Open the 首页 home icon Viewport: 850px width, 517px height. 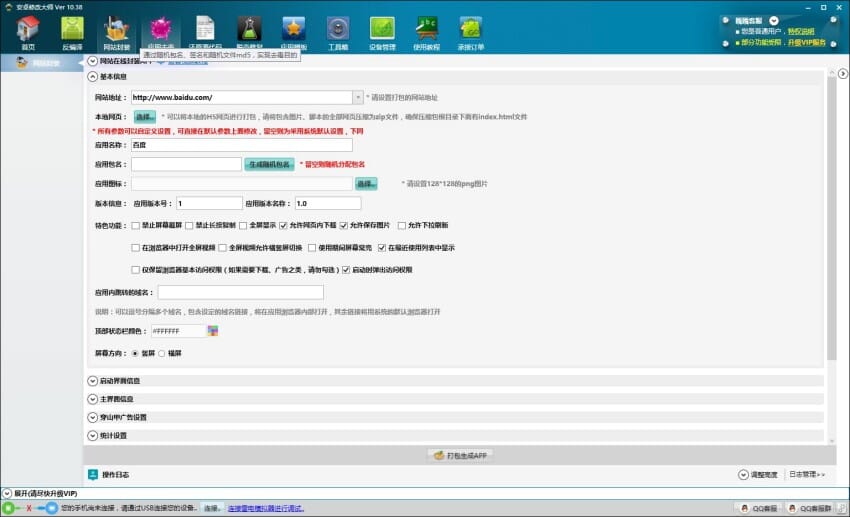pyautogui.click(x=28, y=32)
